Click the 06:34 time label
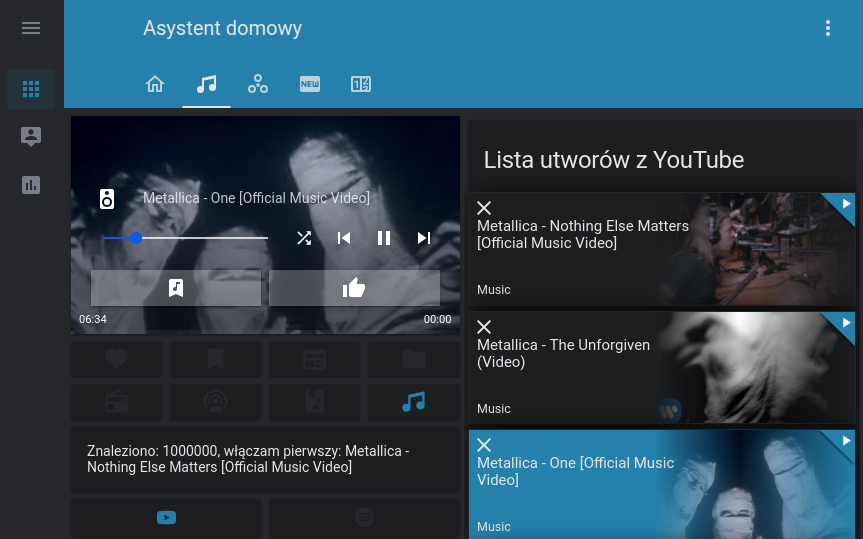 point(92,319)
